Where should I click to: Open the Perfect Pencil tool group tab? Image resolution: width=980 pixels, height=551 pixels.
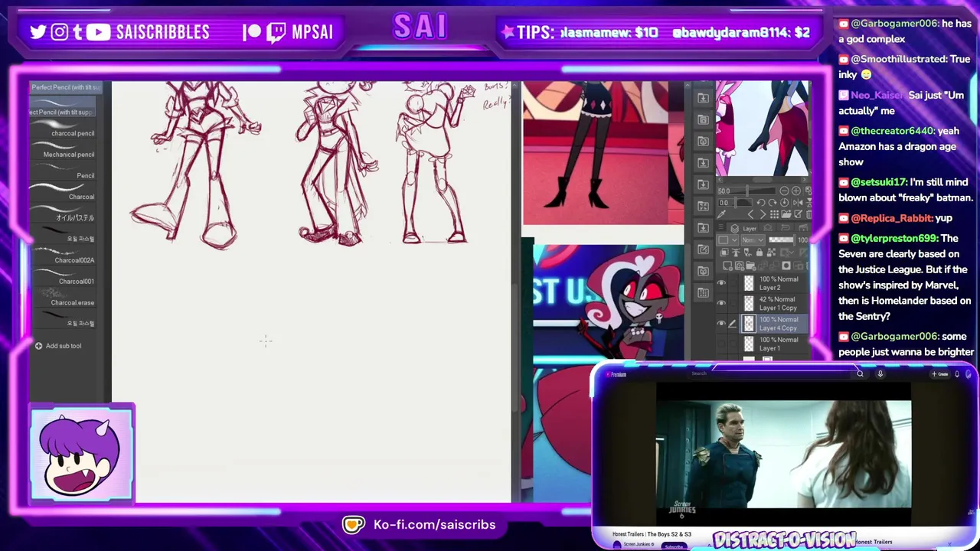coord(64,87)
